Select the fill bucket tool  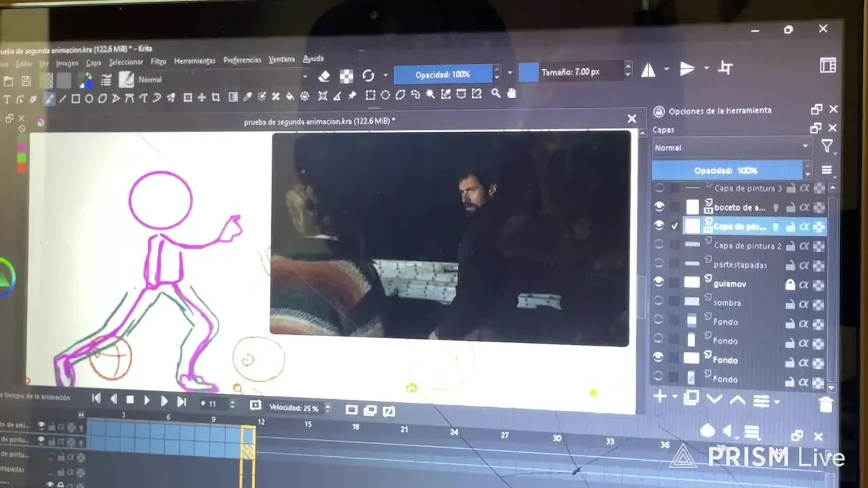coord(290,96)
